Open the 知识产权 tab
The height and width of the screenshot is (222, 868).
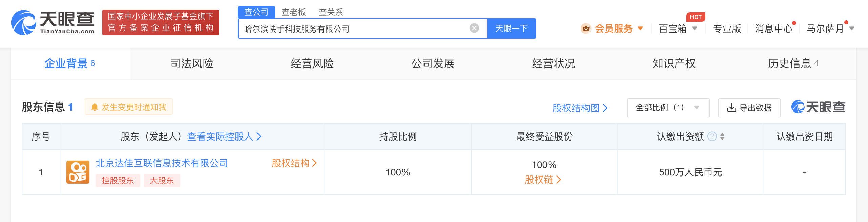pos(674,63)
